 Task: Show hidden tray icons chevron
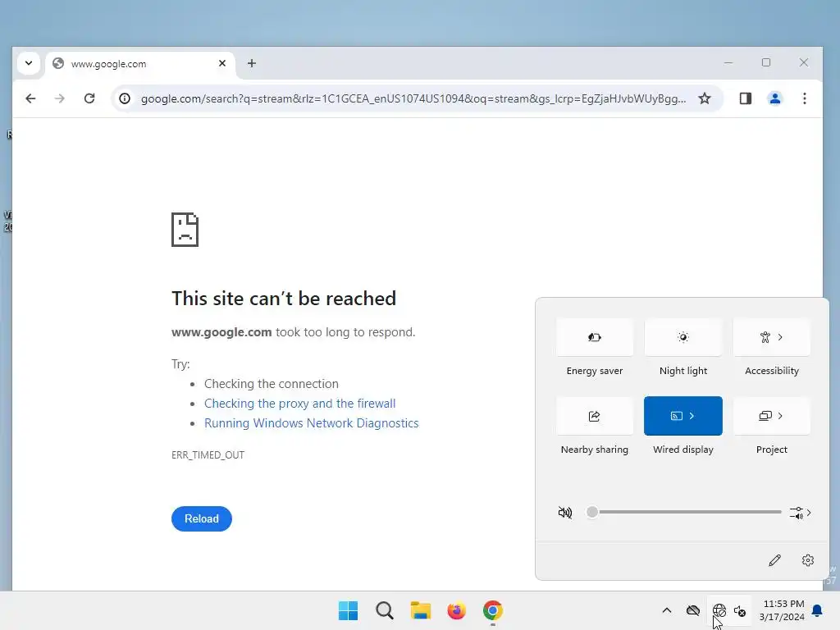[x=666, y=610]
